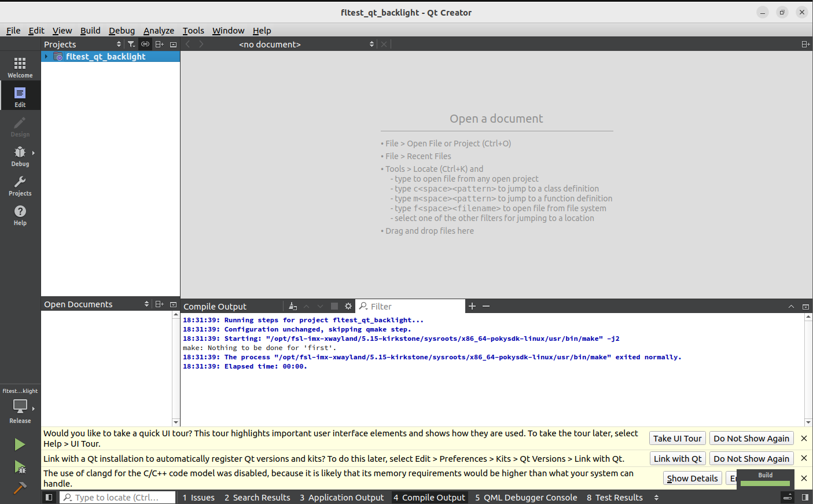Viewport: 813px width, 504px height.
Task: Click the filter tree icon in Projects
Action: 131,44
